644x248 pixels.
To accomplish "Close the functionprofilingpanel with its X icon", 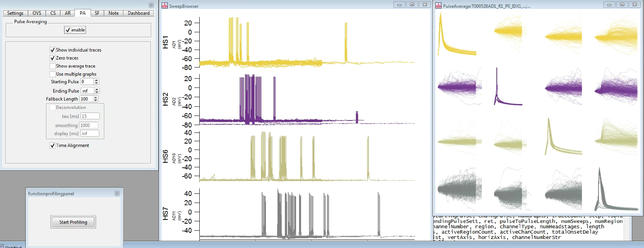I will (117, 194).
